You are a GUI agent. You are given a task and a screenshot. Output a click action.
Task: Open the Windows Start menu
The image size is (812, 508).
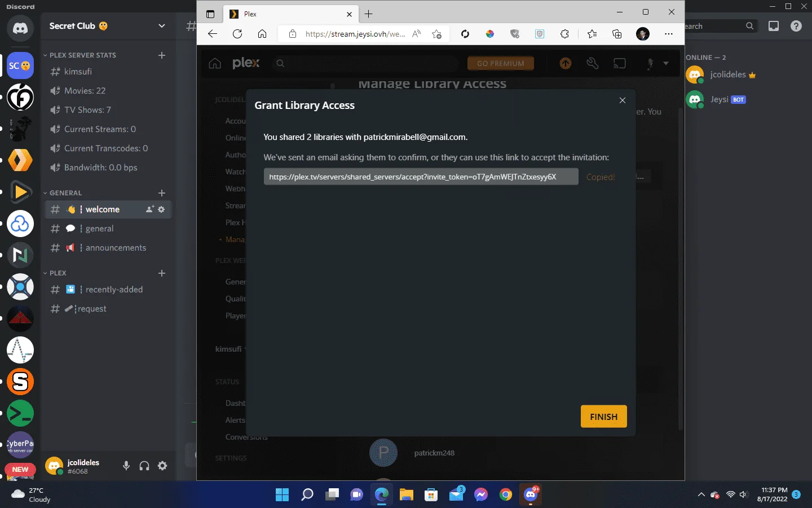282,494
